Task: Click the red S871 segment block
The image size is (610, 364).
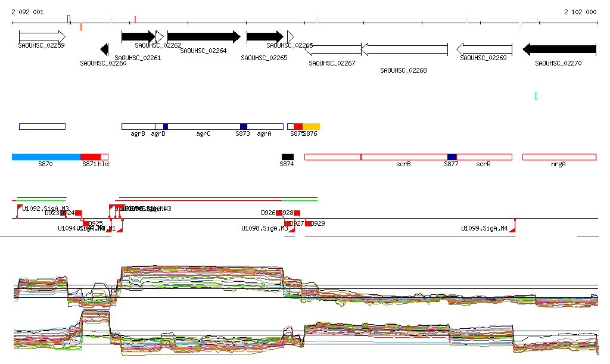Action: (90, 157)
